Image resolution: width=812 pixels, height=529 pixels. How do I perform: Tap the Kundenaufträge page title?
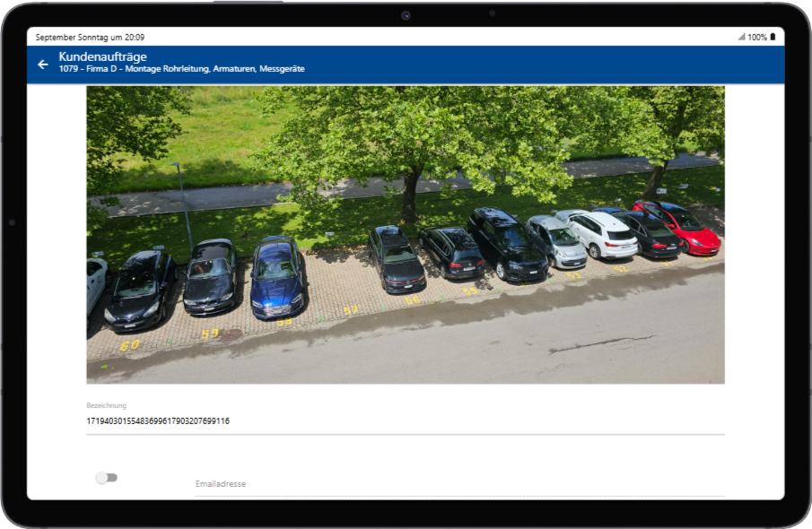coord(102,57)
